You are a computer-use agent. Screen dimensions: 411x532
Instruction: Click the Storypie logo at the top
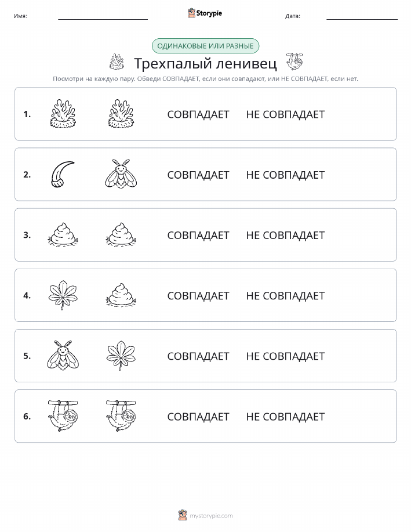tap(205, 13)
